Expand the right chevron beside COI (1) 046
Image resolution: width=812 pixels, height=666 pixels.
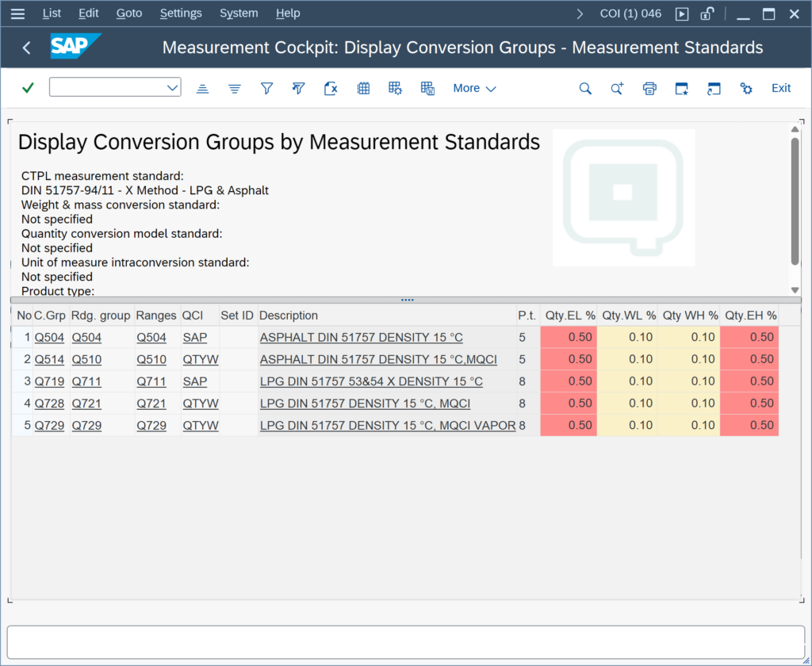pyautogui.click(x=580, y=14)
